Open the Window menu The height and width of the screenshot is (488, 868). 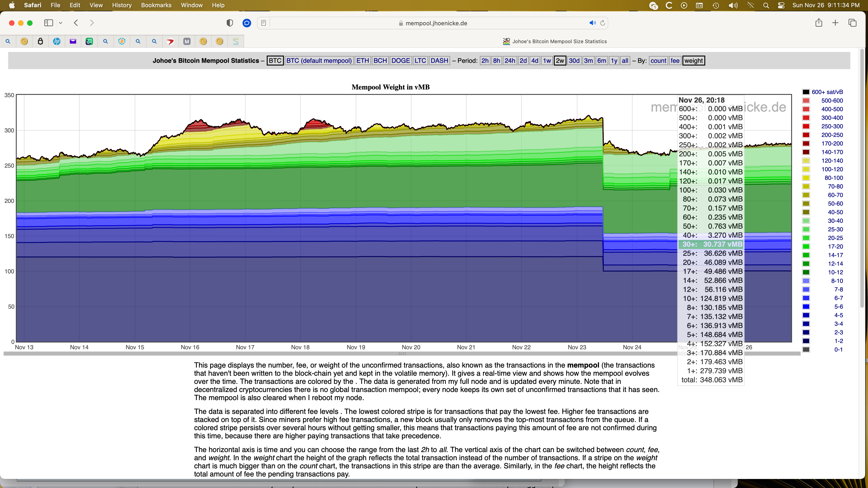coord(192,5)
